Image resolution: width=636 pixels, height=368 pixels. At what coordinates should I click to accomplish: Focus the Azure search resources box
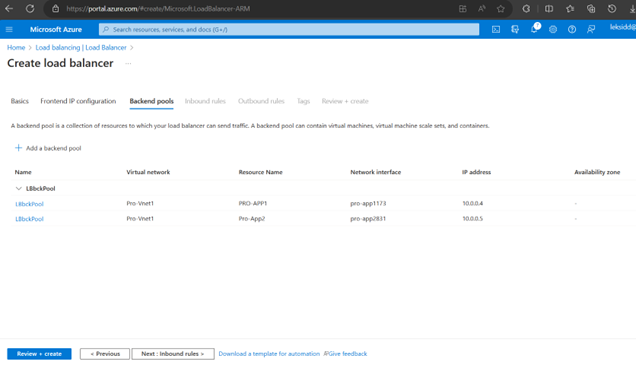pos(289,29)
